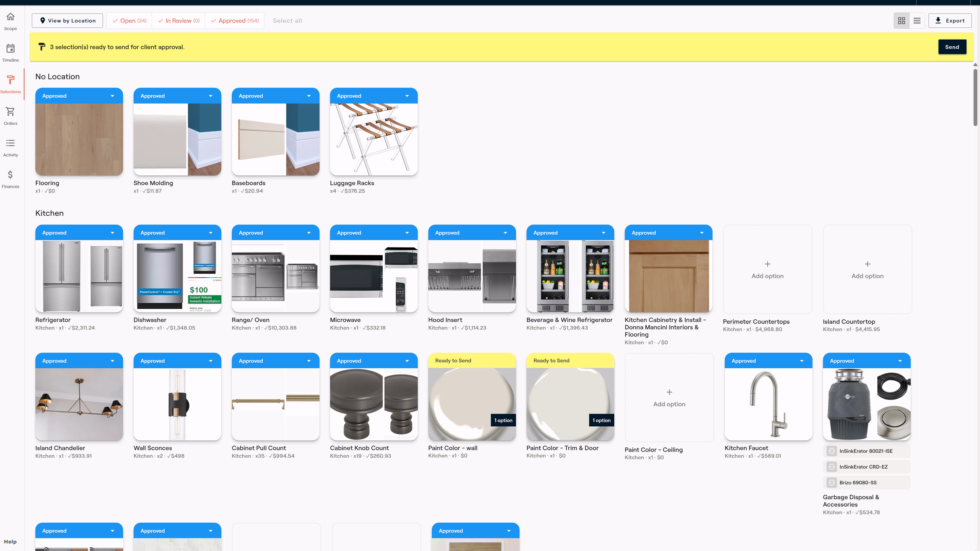The image size is (980, 551).
Task: Expand Approved dropdown on Flooring card
Action: pyautogui.click(x=113, y=96)
